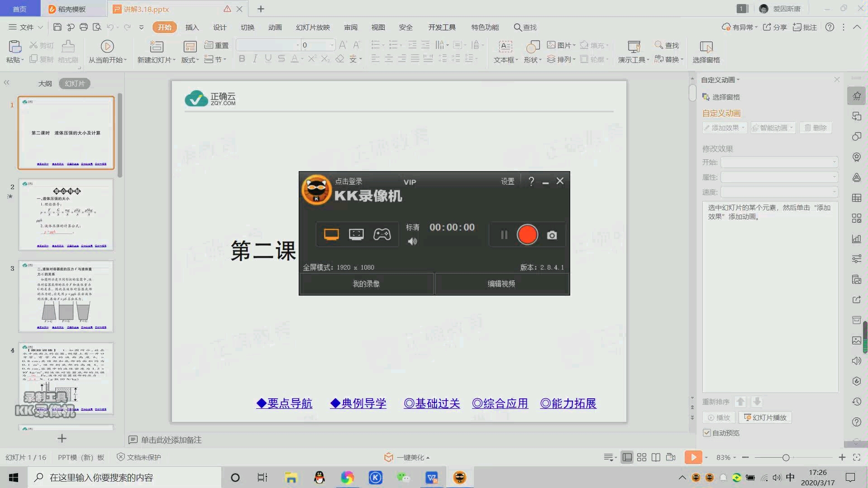Click the save icon in toolbar

coord(57,27)
